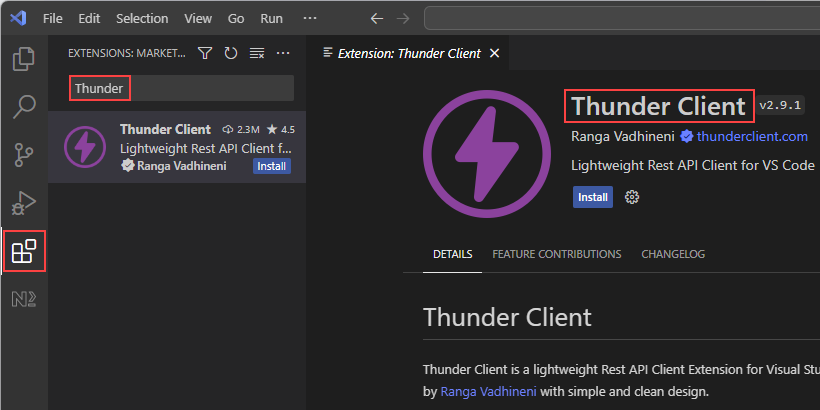Click the verified badge beside thunderclient.com
Image resolution: width=820 pixels, height=410 pixels.
(x=687, y=137)
